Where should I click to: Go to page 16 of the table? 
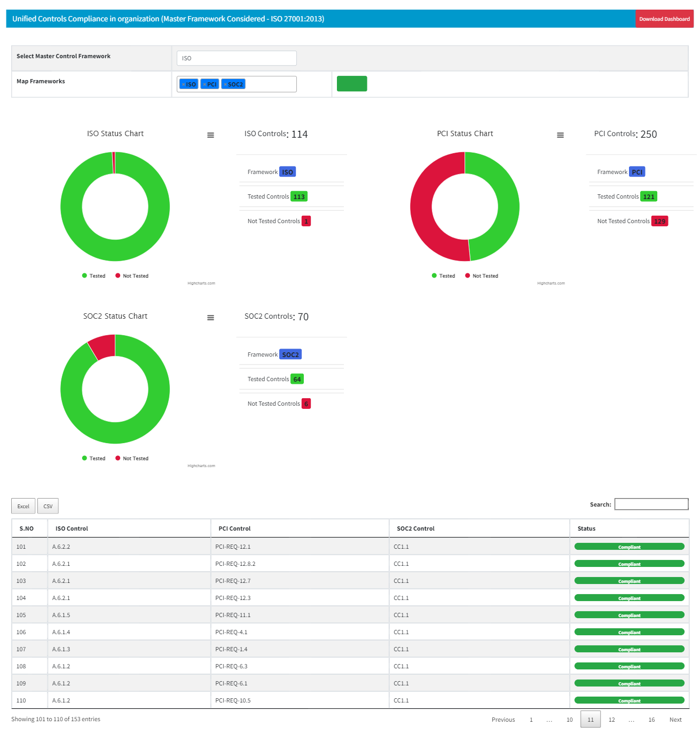(651, 720)
